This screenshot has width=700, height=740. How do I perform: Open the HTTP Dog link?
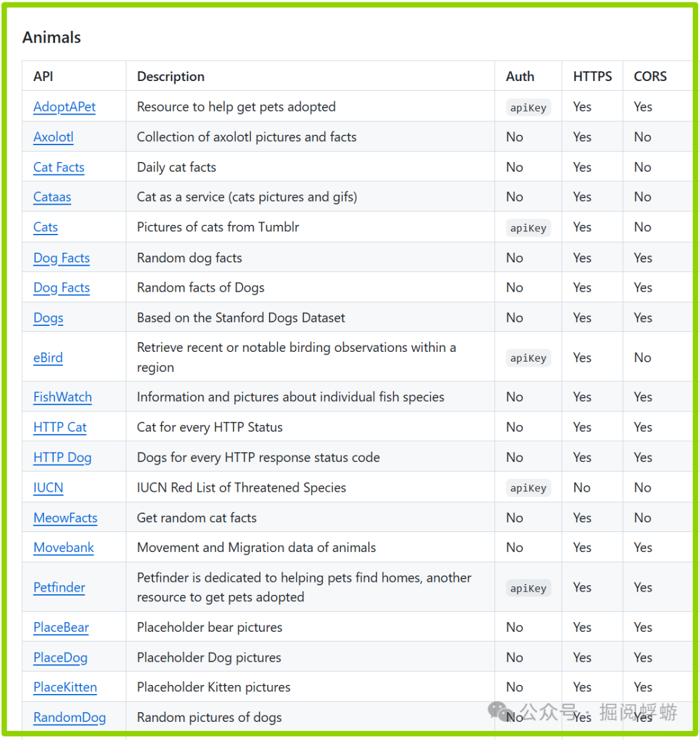pyautogui.click(x=62, y=457)
